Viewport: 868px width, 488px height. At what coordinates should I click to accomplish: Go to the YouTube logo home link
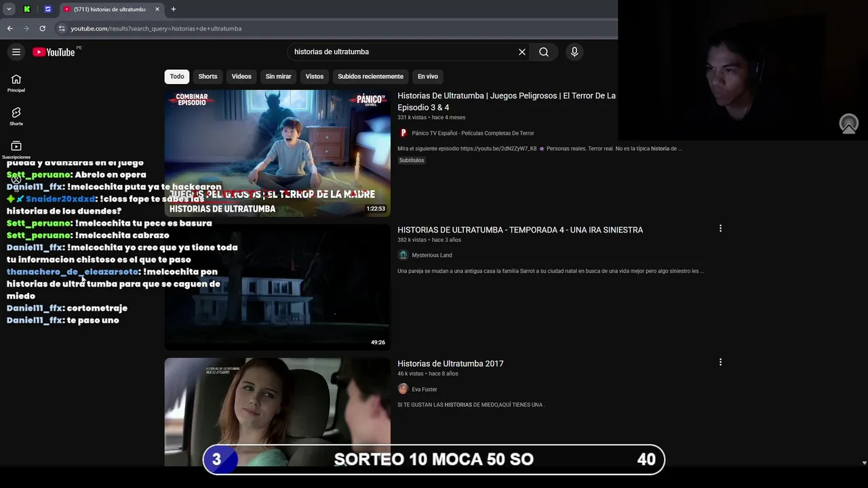coord(54,52)
